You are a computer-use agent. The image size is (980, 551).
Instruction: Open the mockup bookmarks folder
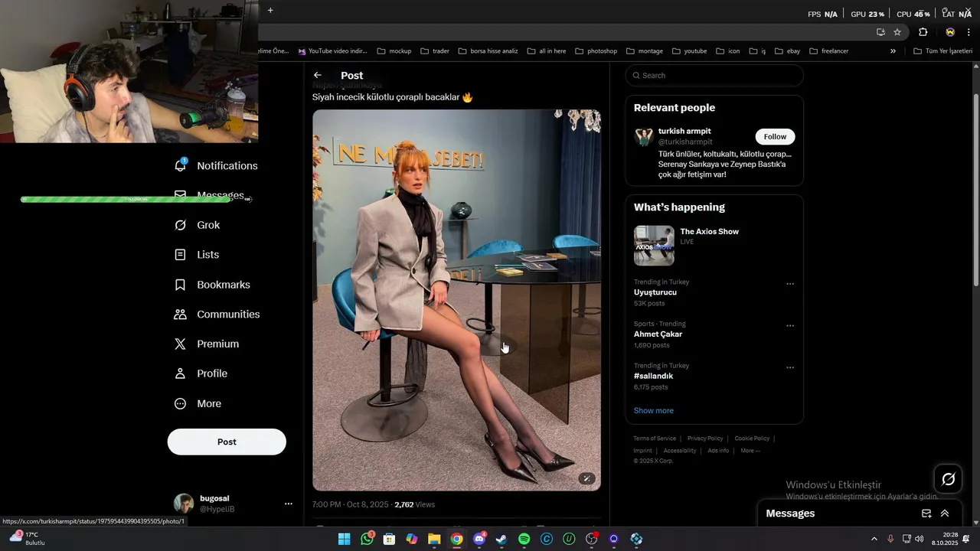coord(394,51)
